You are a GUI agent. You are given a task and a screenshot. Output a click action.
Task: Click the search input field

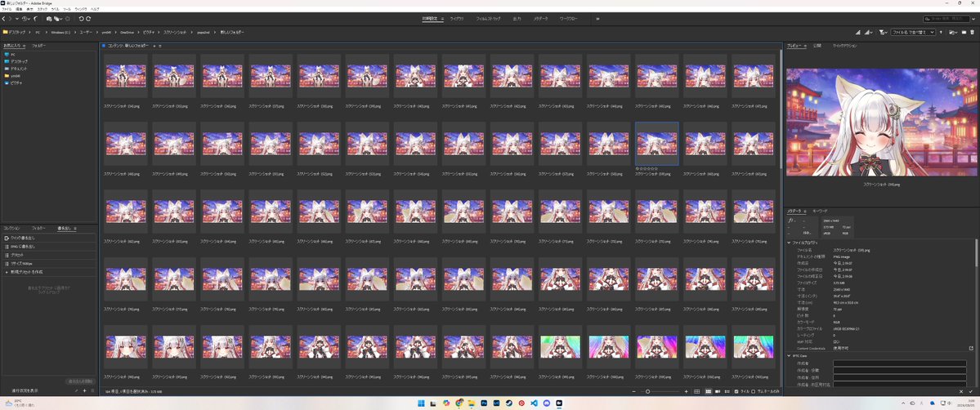click(946, 19)
